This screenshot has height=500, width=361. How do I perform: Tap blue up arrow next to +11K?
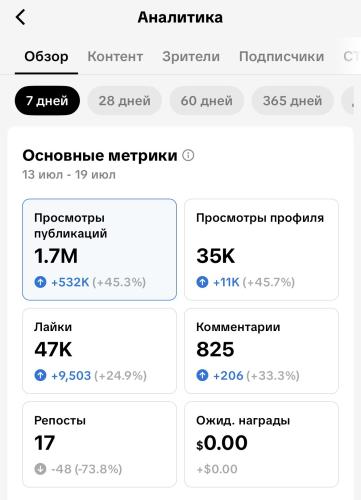(202, 282)
